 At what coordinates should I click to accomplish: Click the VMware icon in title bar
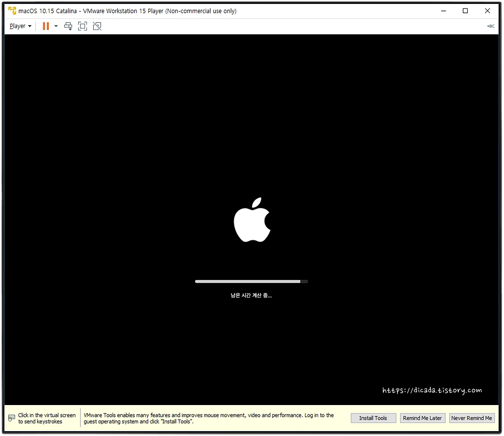(x=12, y=11)
